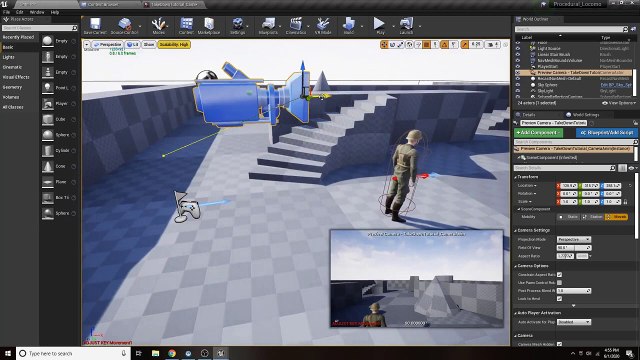Viewport: 640px width, 360px height.
Task: Toggle visibility eye for PlayerStart
Action: [518, 66]
